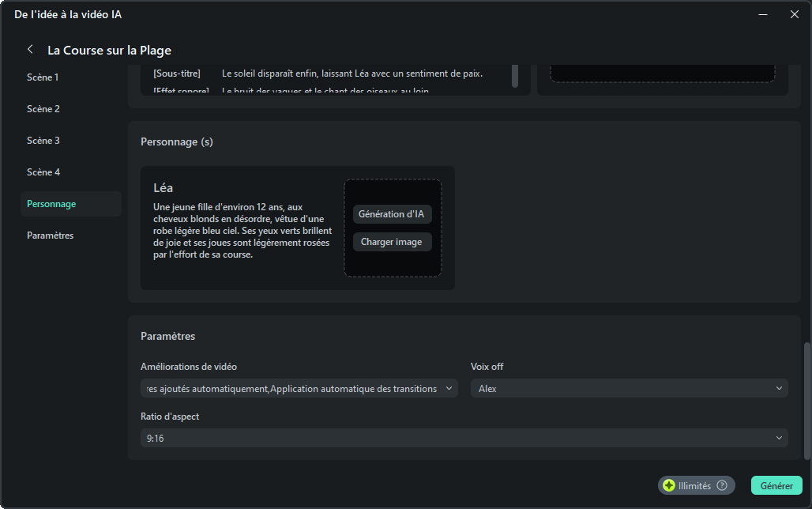Click the main vertical scrollbar on the right edge

point(806,401)
